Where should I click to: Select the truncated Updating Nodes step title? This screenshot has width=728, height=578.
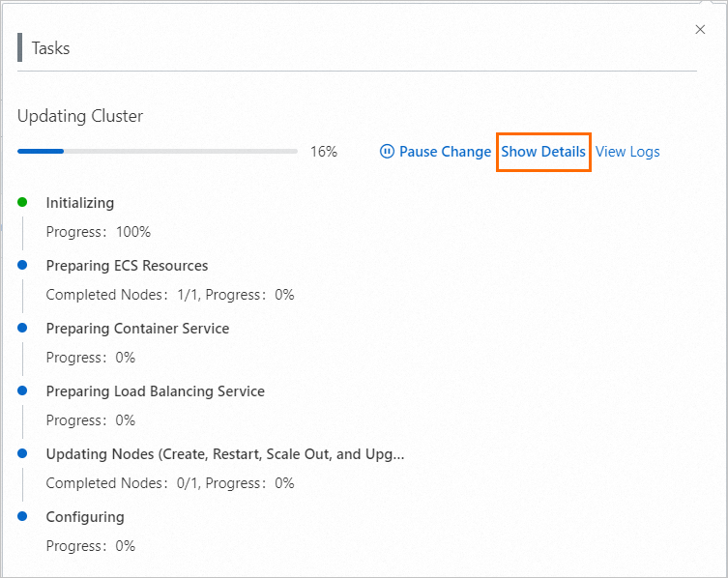tap(224, 454)
